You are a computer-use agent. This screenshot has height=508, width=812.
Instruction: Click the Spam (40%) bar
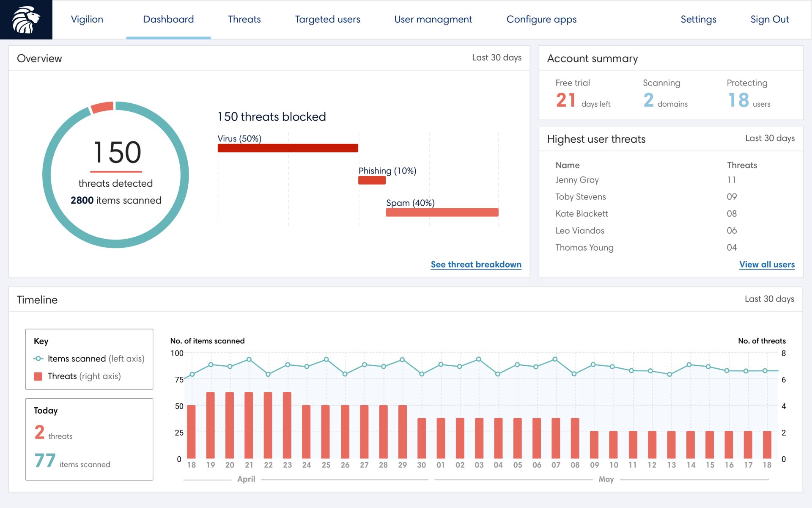[442, 213]
